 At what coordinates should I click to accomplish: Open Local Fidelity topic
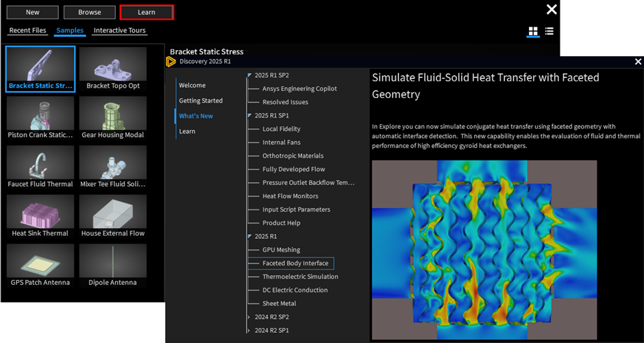coord(282,129)
